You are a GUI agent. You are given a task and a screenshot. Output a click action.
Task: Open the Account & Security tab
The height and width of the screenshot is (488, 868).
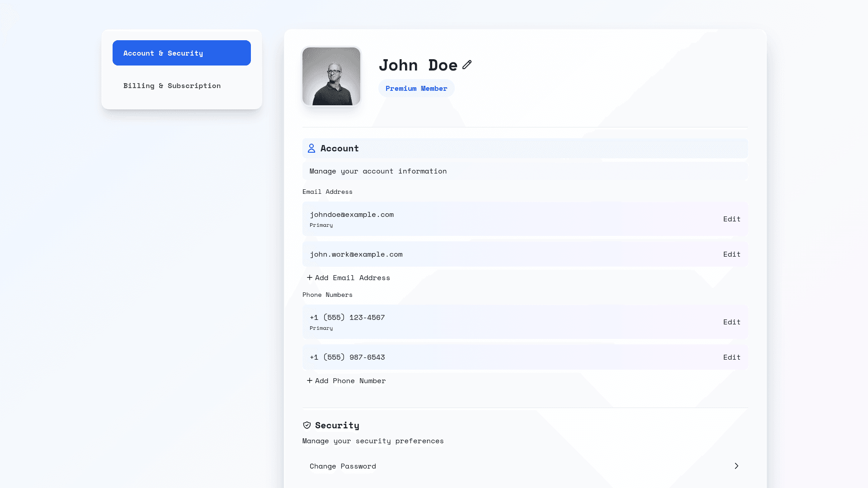(x=181, y=53)
